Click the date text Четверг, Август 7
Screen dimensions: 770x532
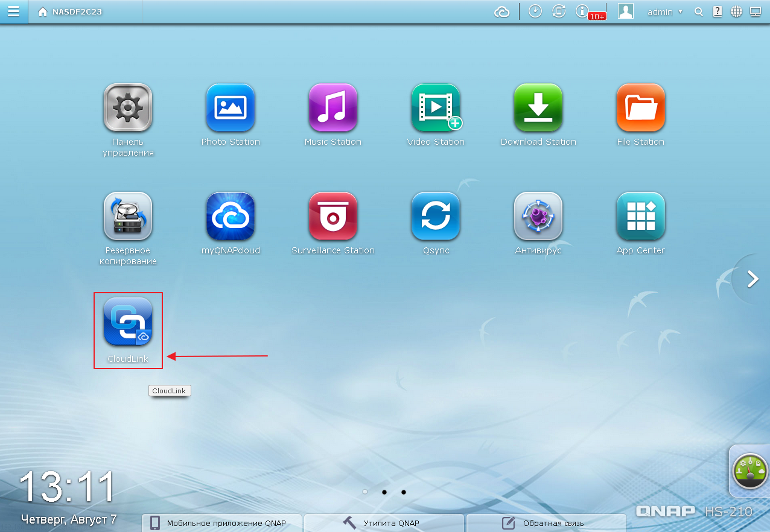(x=69, y=519)
